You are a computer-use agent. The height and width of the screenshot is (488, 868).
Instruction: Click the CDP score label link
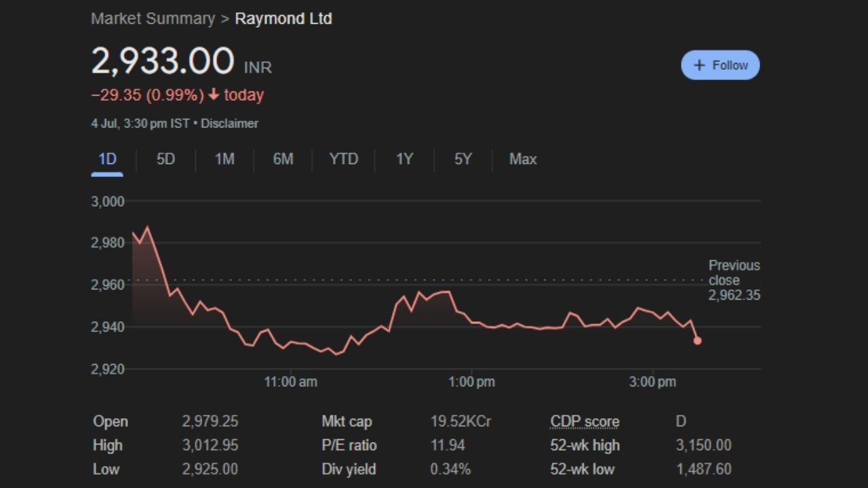pyautogui.click(x=585, y=422)
